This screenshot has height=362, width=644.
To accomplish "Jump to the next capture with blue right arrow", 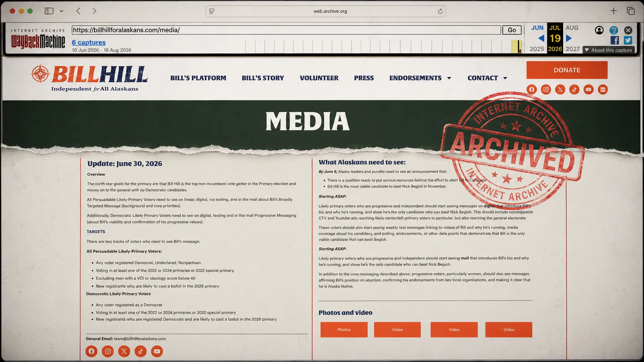I will [569, 38].
